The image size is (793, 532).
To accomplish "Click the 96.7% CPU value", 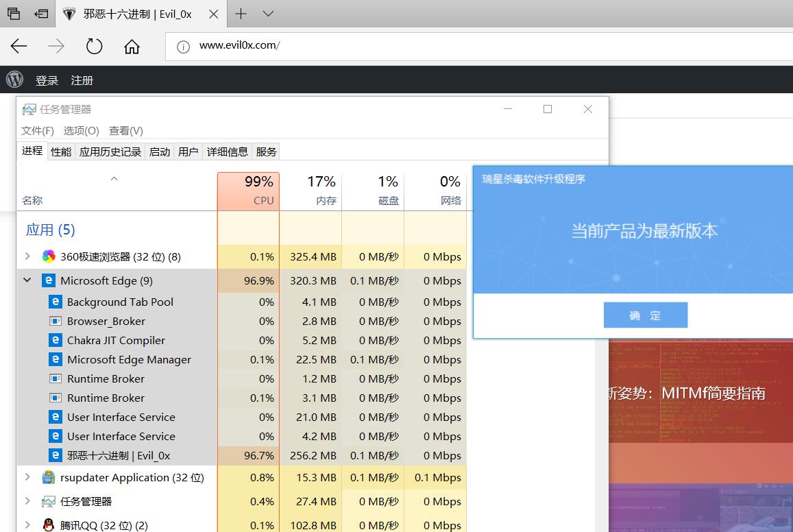I will (x=259, y=456).
